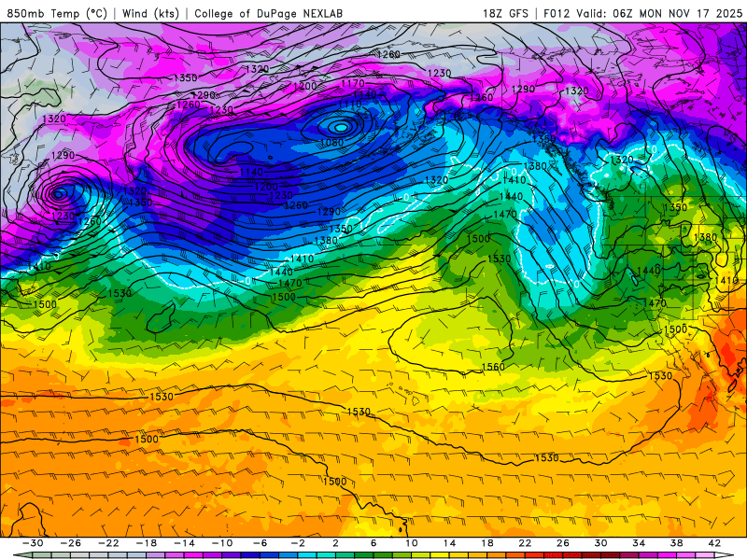Click the -6 legend tick label
The height and width of the screenshot is (560, 747).
click(x=260, y=543)
